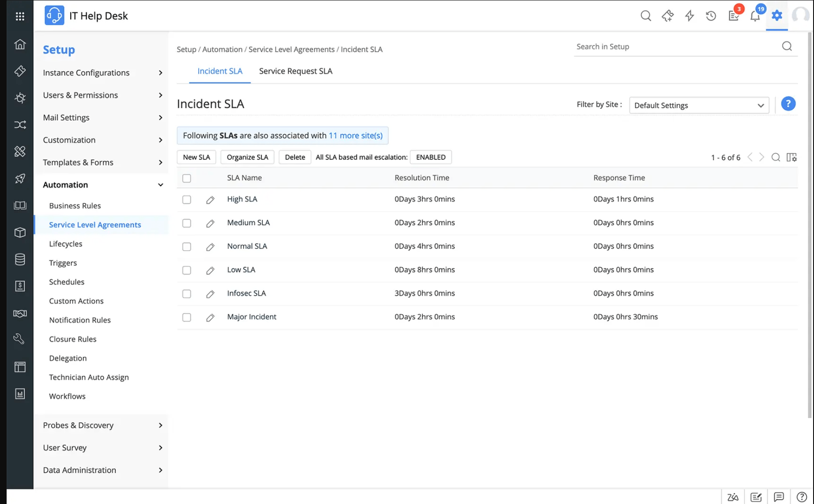The image size is (814, 504).
Task: Open the Filter by Site dropdown
Action: coord(698,106)
